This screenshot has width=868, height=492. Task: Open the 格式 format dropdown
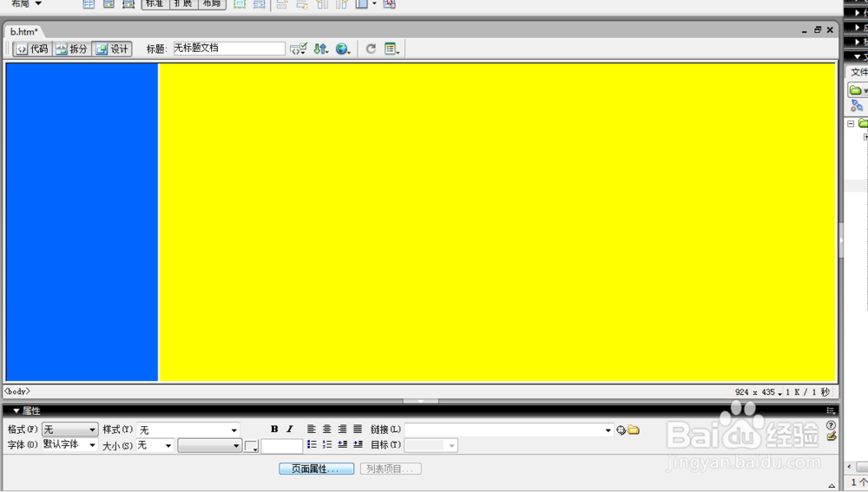[70, 430]
